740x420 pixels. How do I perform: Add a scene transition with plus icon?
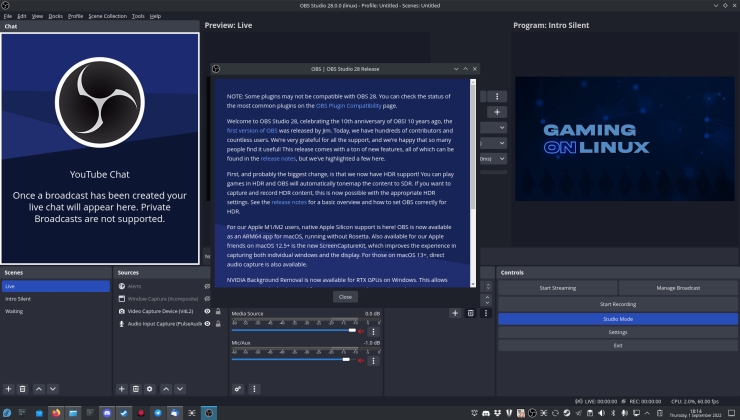click(x=455, y=313)
